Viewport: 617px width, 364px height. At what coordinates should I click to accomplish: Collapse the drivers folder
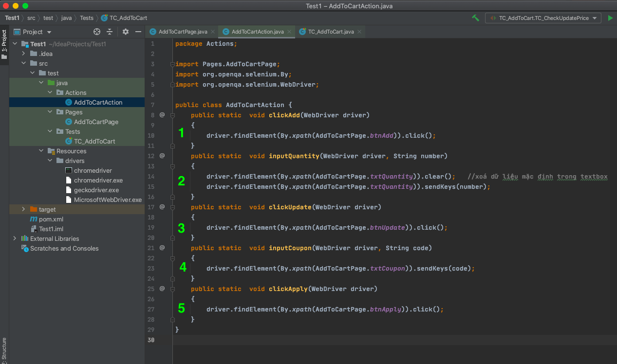[50, 161]
